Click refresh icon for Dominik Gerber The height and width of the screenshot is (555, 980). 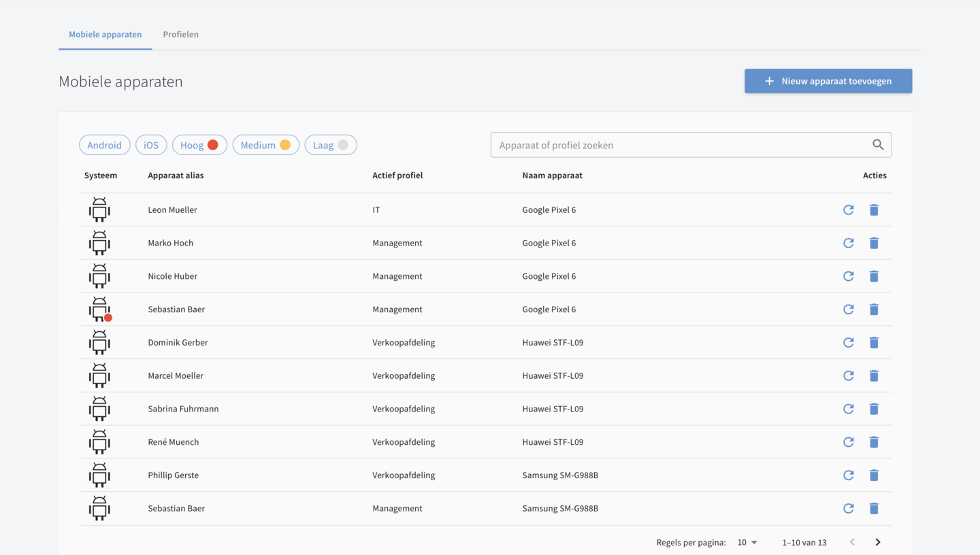point(848,342)
